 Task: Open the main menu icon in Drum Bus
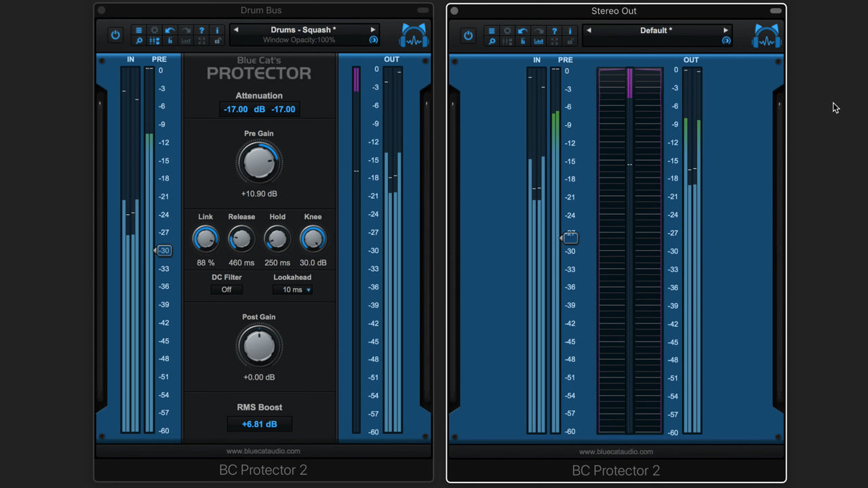pyautogui.click(x=138, y=30)
